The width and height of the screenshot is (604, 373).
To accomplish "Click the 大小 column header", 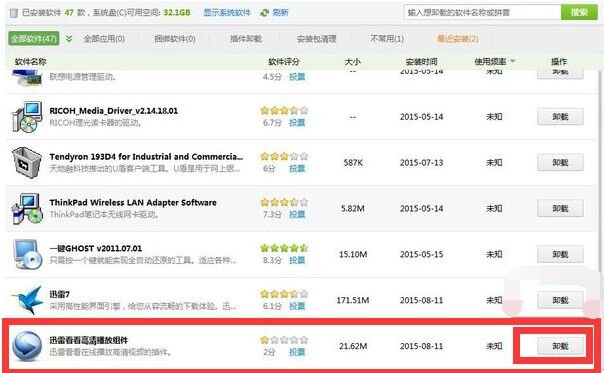I will tap(352, 62).
